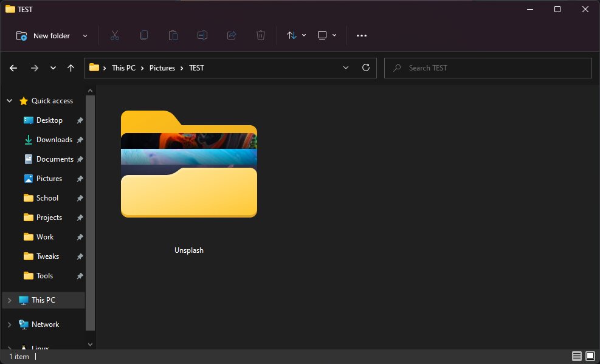
Task: Click the pin icon next to Projects
Action: tap(80, 218)
